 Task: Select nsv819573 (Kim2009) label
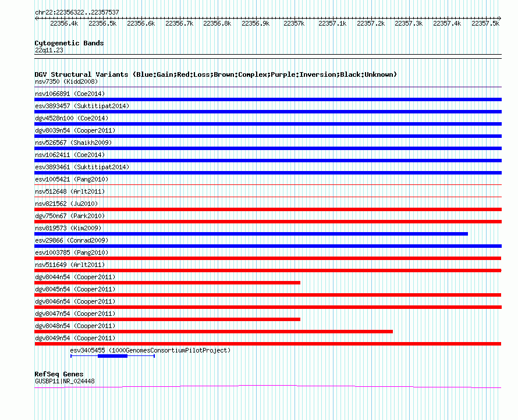68,228
